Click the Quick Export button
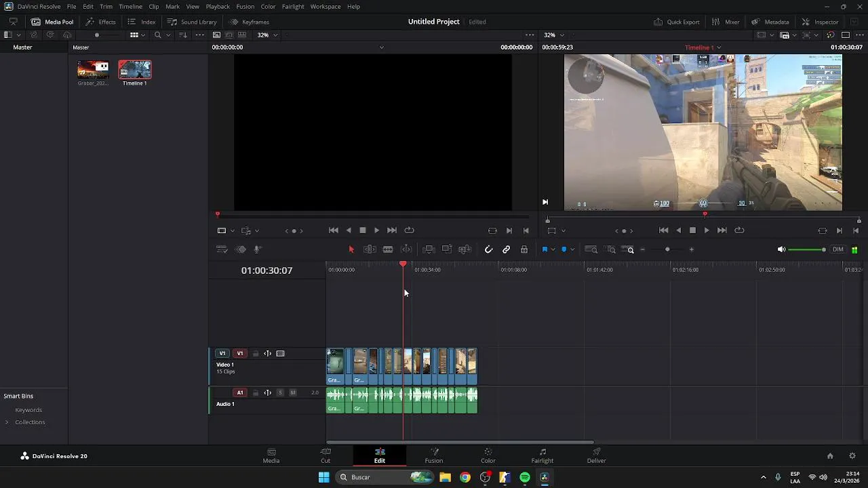This screenshot has width=868, height=488. point(676,22)
